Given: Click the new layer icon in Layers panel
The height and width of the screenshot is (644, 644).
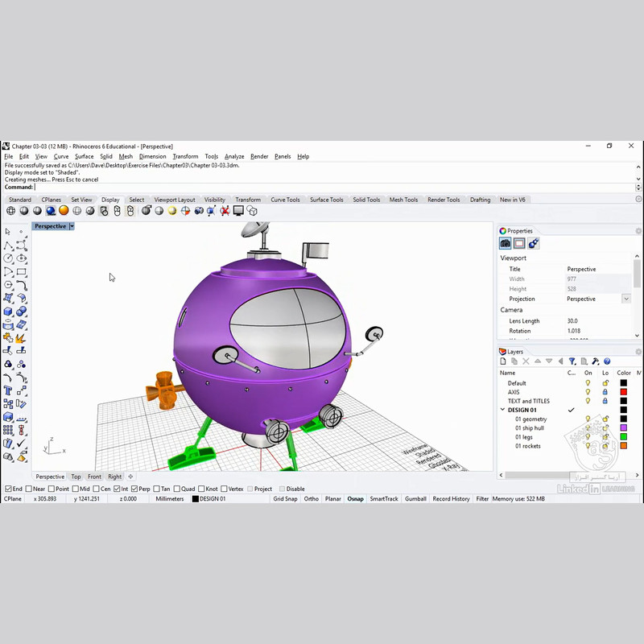Looking at the screenshot, I should [505, 361].
